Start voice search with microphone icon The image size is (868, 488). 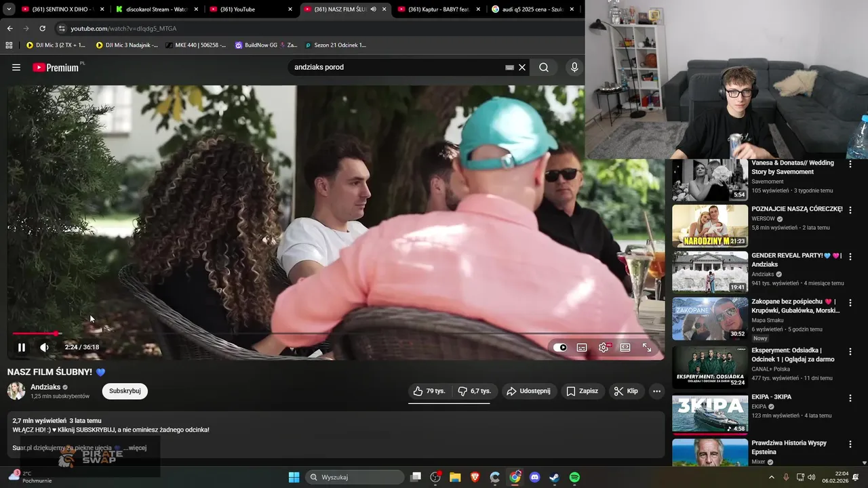[x=574, y=67]
